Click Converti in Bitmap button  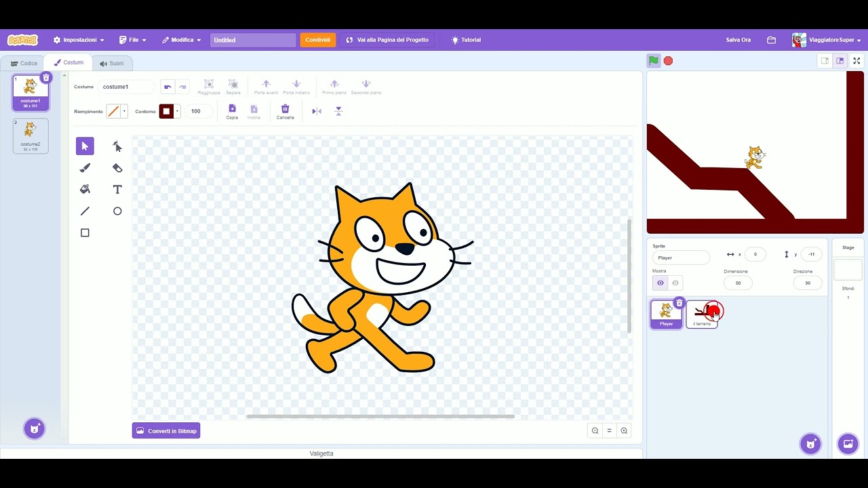pyautogui.click(x=166, y=430)
